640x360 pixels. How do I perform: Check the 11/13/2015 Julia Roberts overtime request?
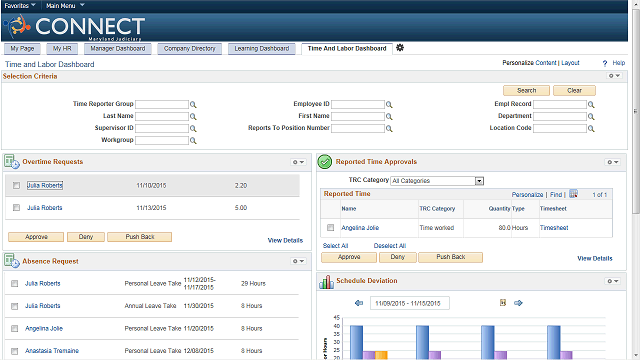(16, 208)
